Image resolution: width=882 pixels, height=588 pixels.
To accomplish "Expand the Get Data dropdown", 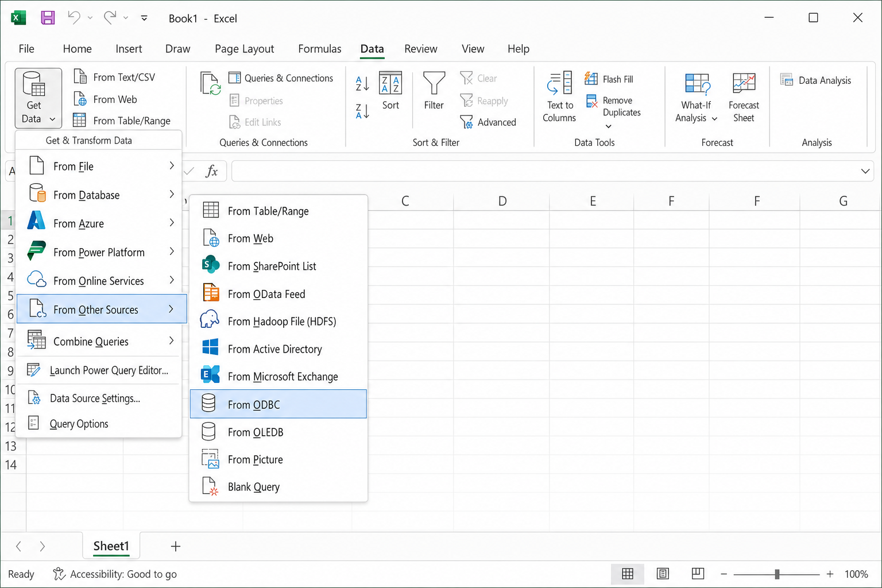I will 38,98.
